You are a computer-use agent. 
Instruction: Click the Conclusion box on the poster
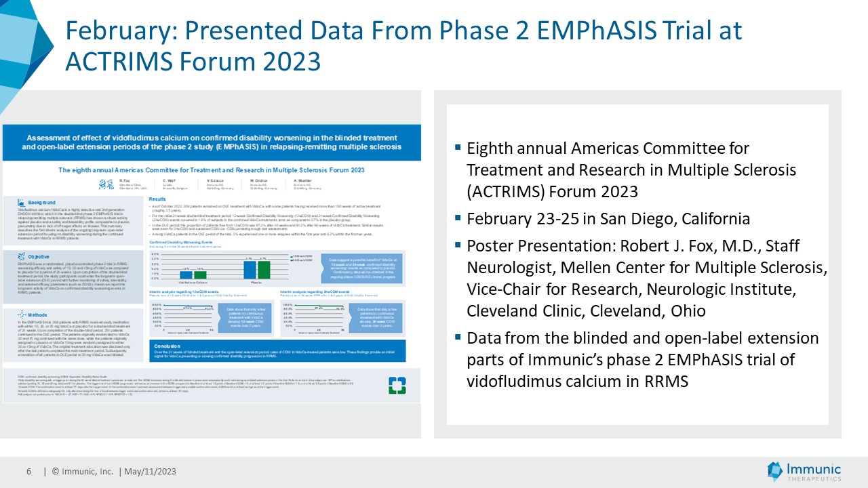point(277,350)
